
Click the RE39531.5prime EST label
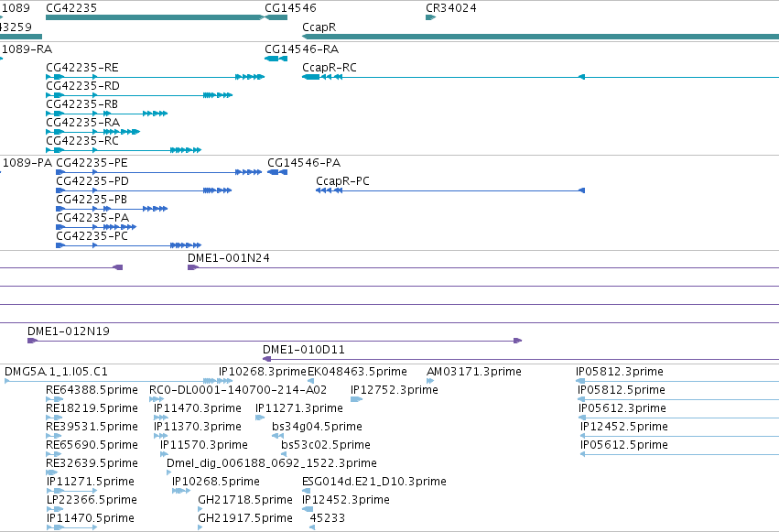92,427
